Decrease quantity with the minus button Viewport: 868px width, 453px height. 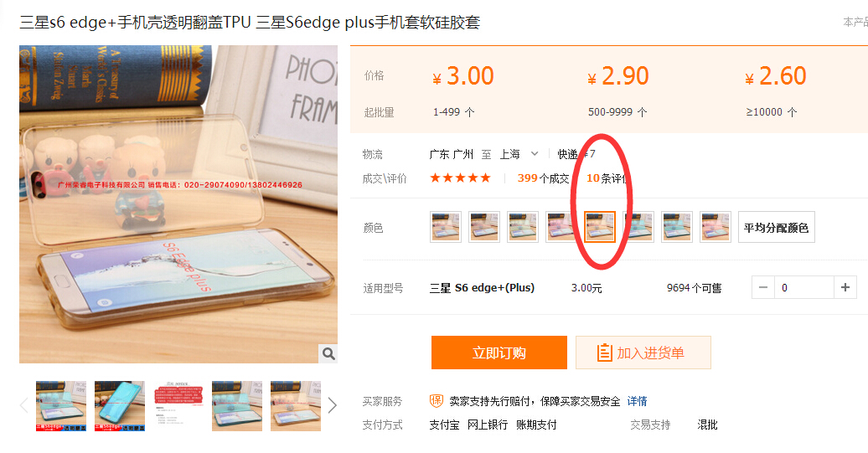point(762,287)
